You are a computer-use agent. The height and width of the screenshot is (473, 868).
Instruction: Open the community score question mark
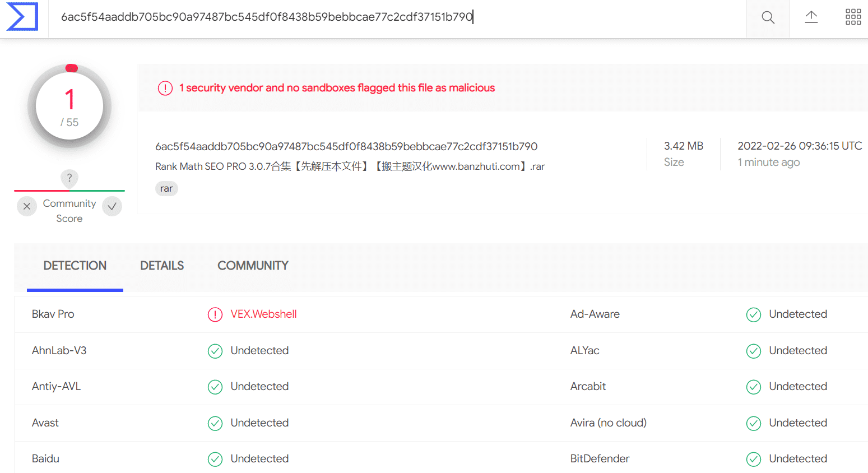69,178
